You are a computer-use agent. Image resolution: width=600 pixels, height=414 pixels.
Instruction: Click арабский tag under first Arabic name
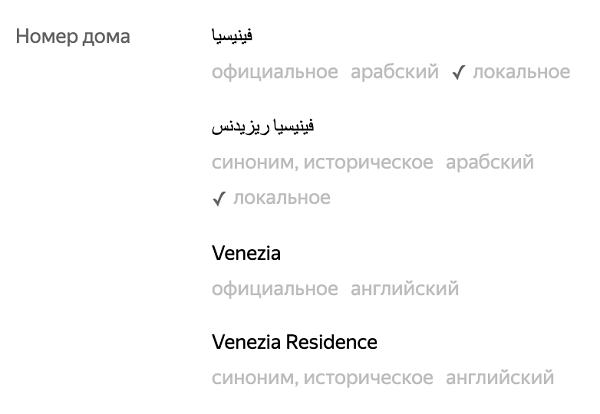[394, 72]
